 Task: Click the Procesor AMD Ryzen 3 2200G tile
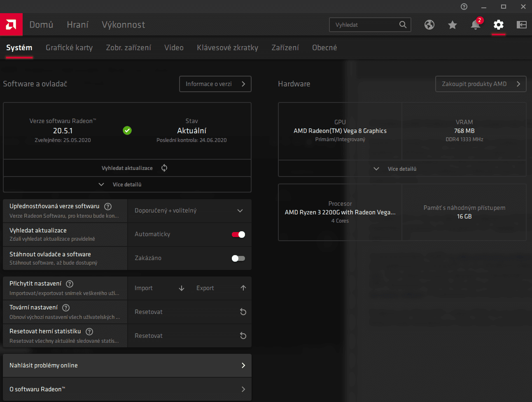point(340,212)
